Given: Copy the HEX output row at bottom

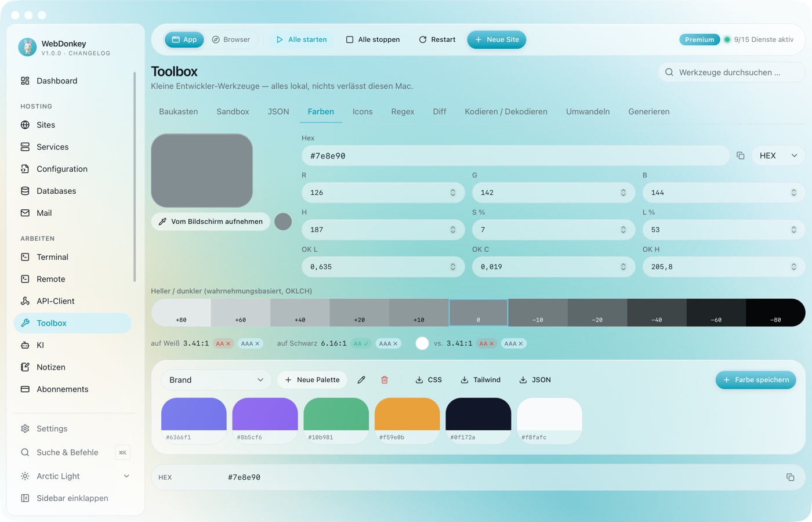Looking at the screenshot, I should (x=790, y=477).
